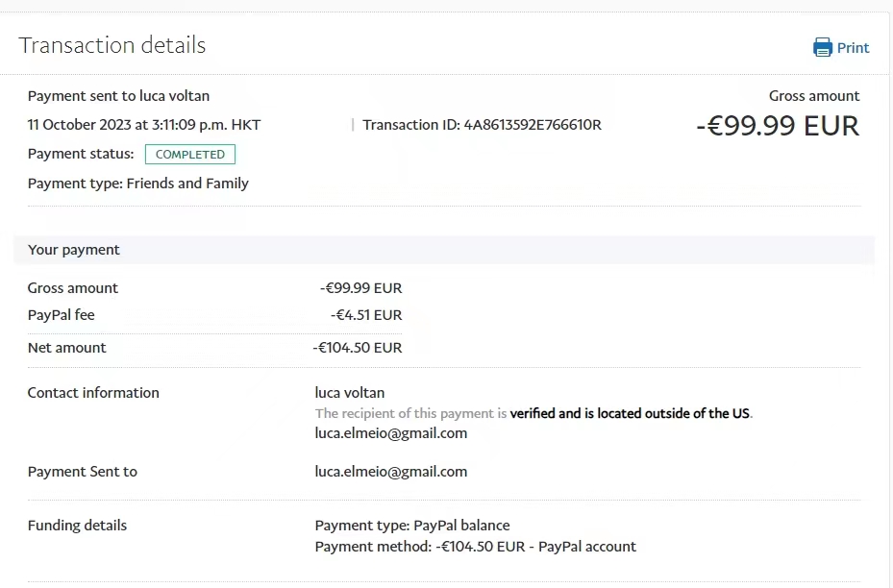Image resolution: width=893 pixels, height=588 pixels.
Task: Click the large -€99.99 EUR gross amount
Action: (x=777, y=126)
